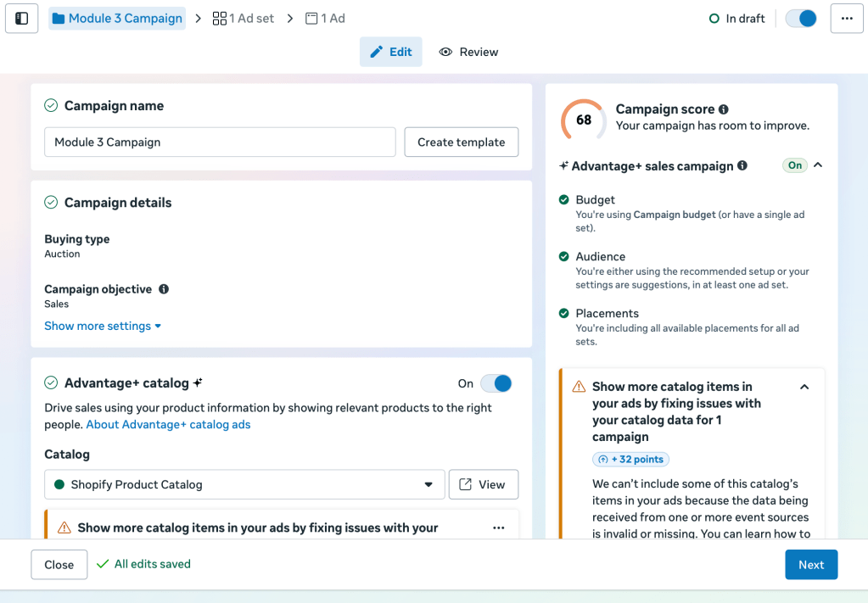Switch to the Edit tab
This screenshot has height=603, width=868.
point(391,52)
